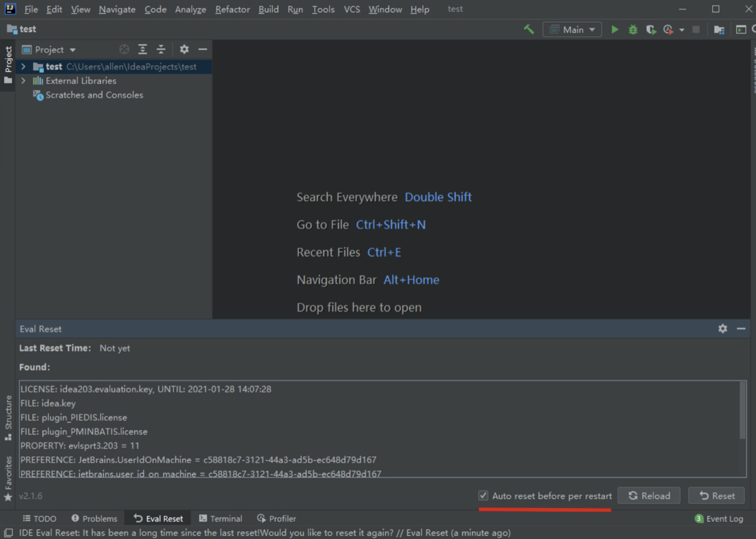Open the Event Log
Image resolution: width=756 pixels, height=539 pixels.
point(718,518)
